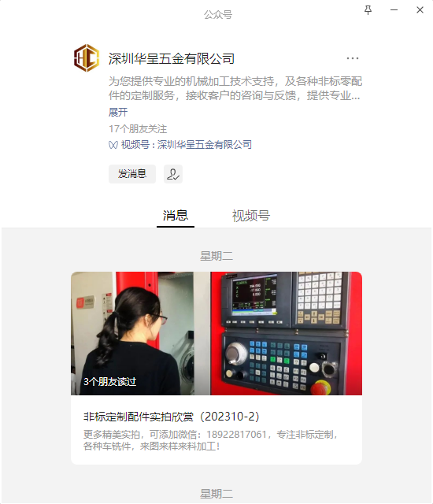Click the article summary mentioning 微信 18922817061
The image size is (433, 504).
[x=210, y=440]
